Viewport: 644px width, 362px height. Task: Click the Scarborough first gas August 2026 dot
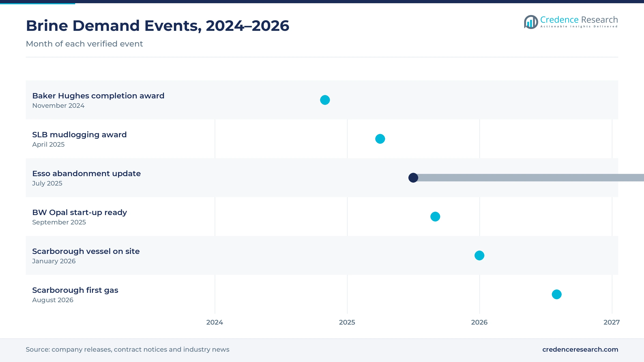pyautogui.click(x=557, y=294)
